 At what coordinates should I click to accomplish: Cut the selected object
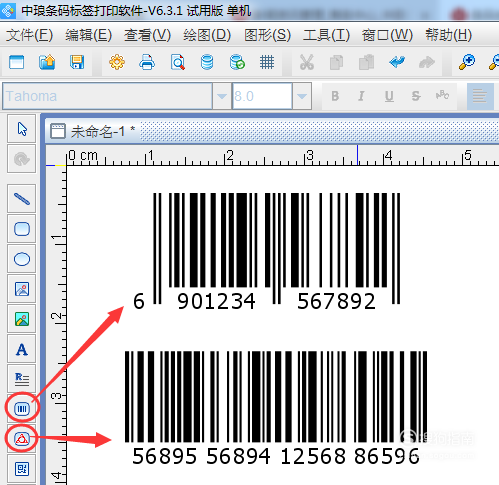307,62
